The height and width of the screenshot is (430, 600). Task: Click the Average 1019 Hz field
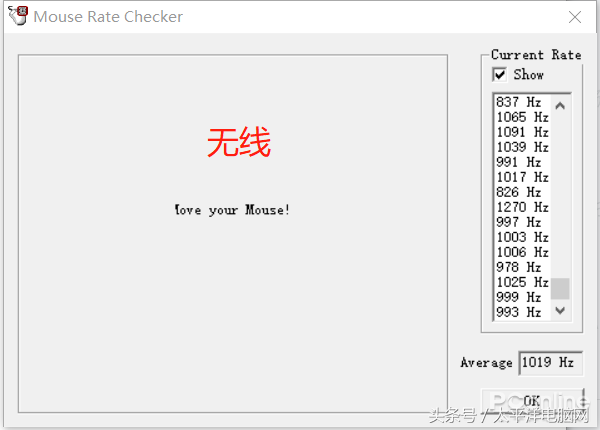[x=550, y=362]
